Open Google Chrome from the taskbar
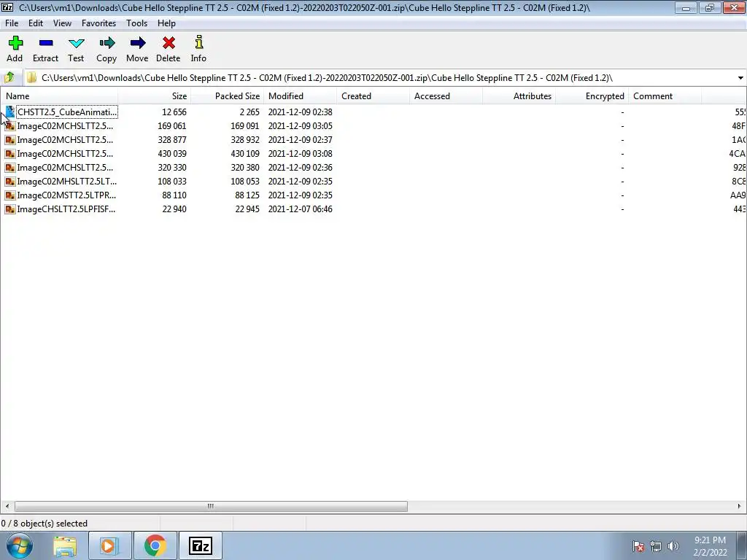 155,545
